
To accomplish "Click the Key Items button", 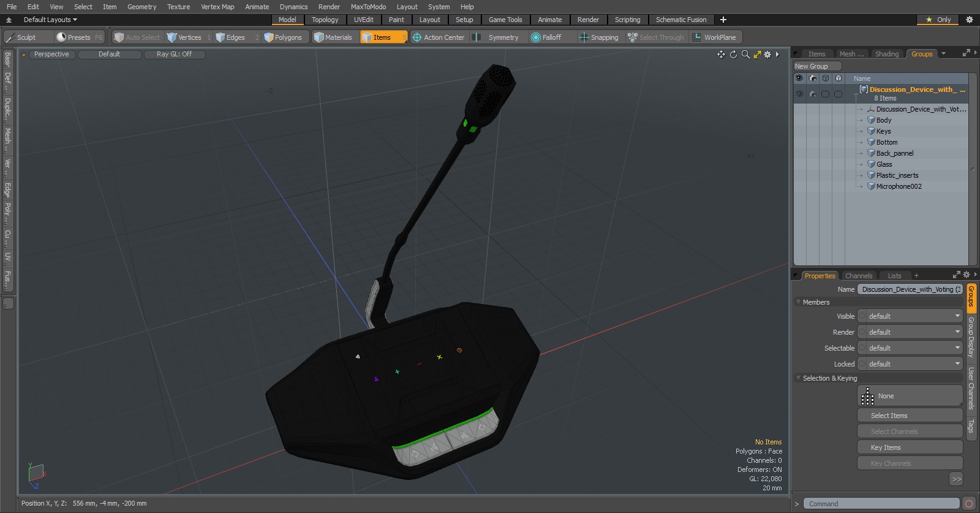I will [910, 447].
